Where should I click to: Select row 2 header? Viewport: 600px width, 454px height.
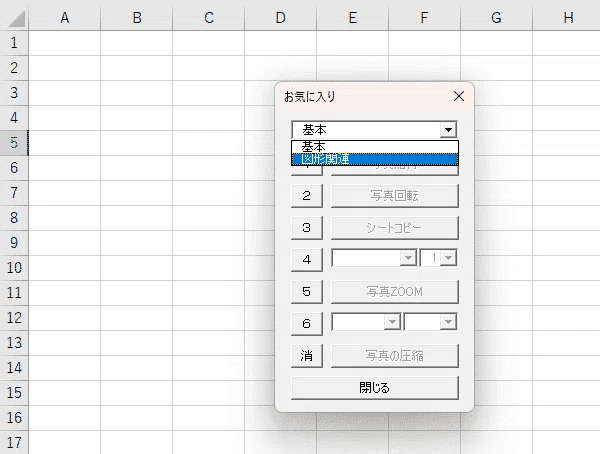(14, 68)
